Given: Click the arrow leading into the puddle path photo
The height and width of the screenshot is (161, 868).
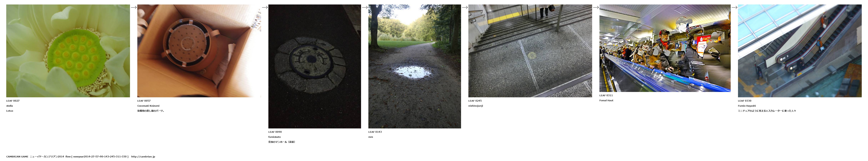Looking at the screenshot, I should coord(365,8).
